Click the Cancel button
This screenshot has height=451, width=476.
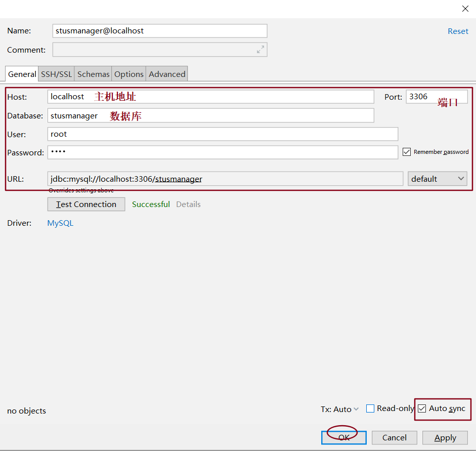tap(395, 438)
